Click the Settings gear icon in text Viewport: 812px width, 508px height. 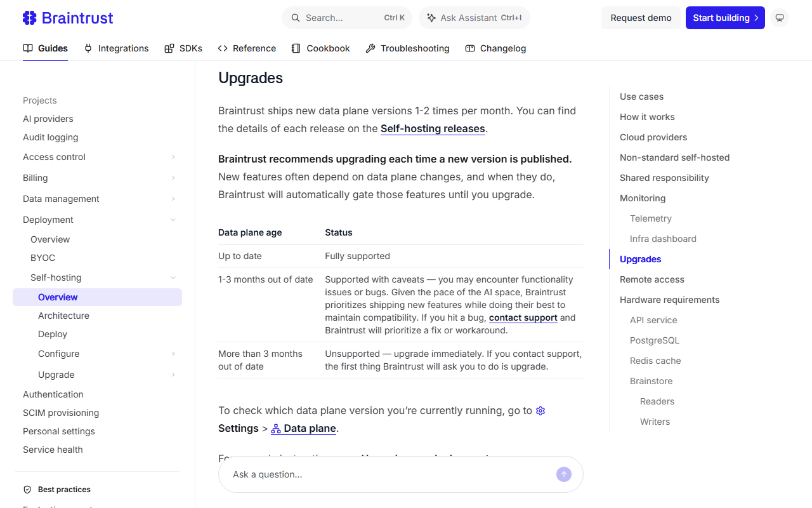(x=540, y=411)
